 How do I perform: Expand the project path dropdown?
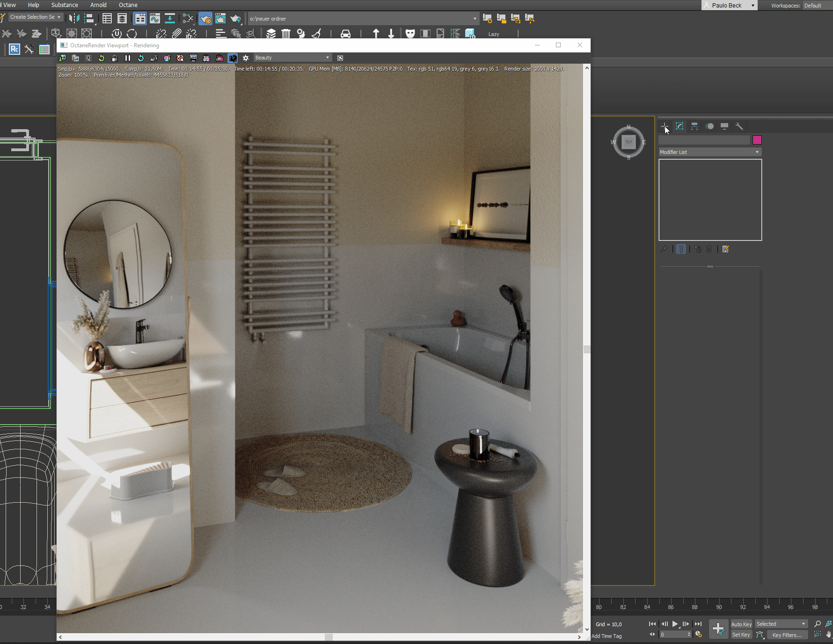(475, 19)
